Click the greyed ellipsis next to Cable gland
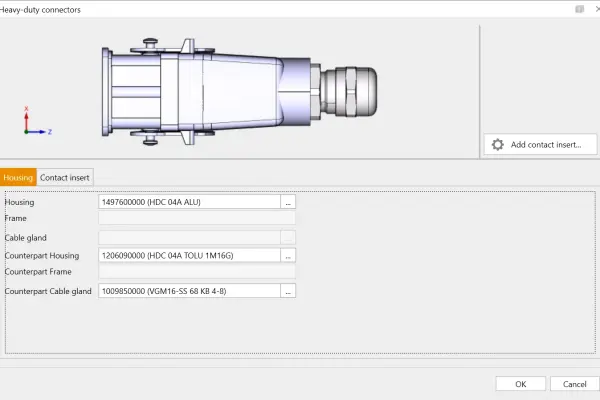 288,237
